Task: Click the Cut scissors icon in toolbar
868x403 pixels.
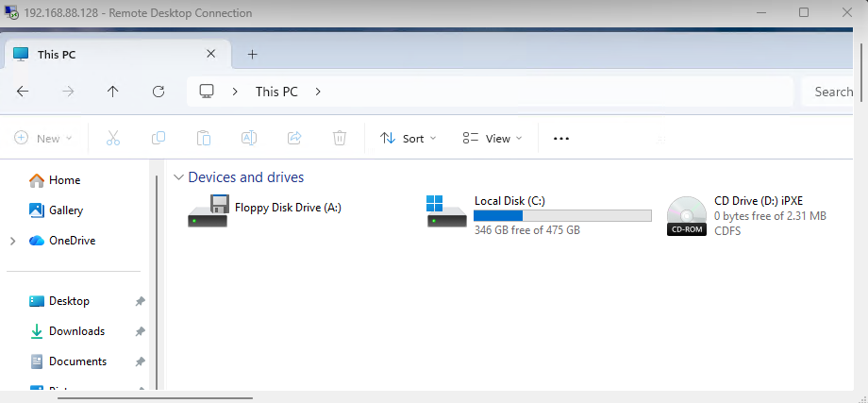Action: (x=113, y=138)
